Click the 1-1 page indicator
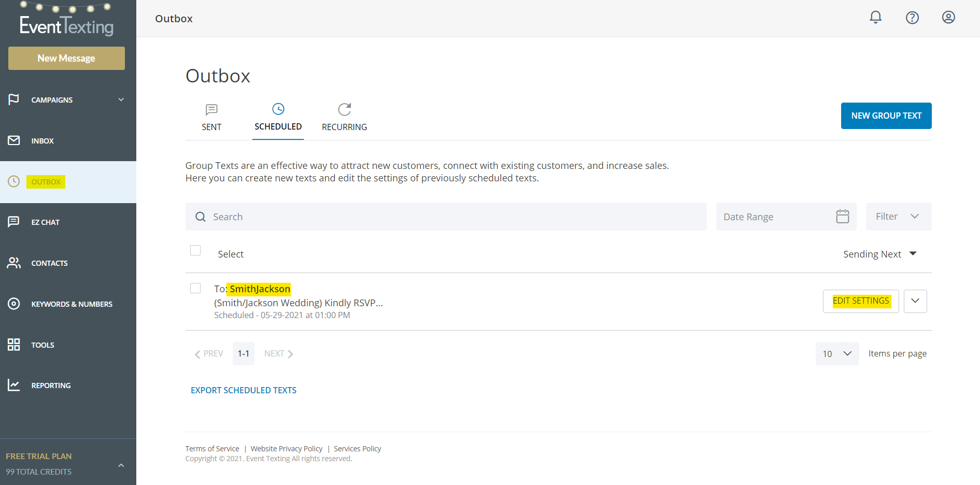Image resolution: width=980 pixels, height=485 pixels. click(x=244, y=353)
